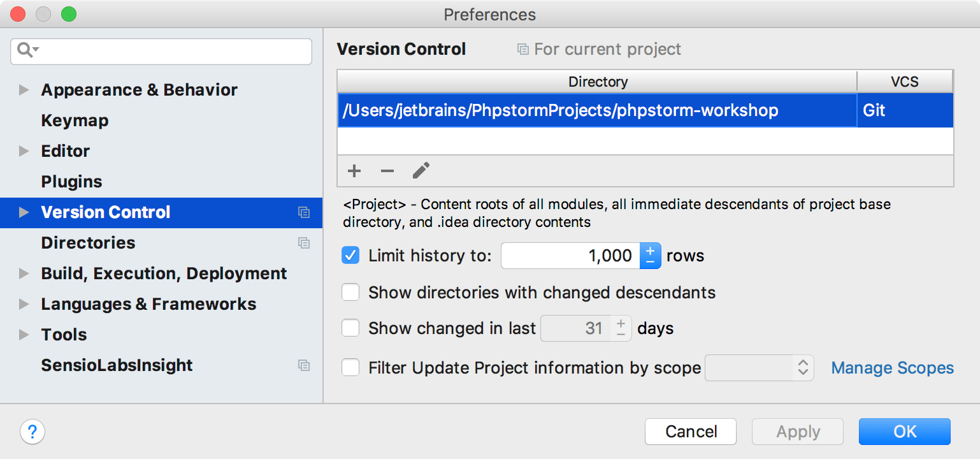Open the Plugins settings page
The image size is (980, 459).
pyautogui.click(x=71, y=182)
